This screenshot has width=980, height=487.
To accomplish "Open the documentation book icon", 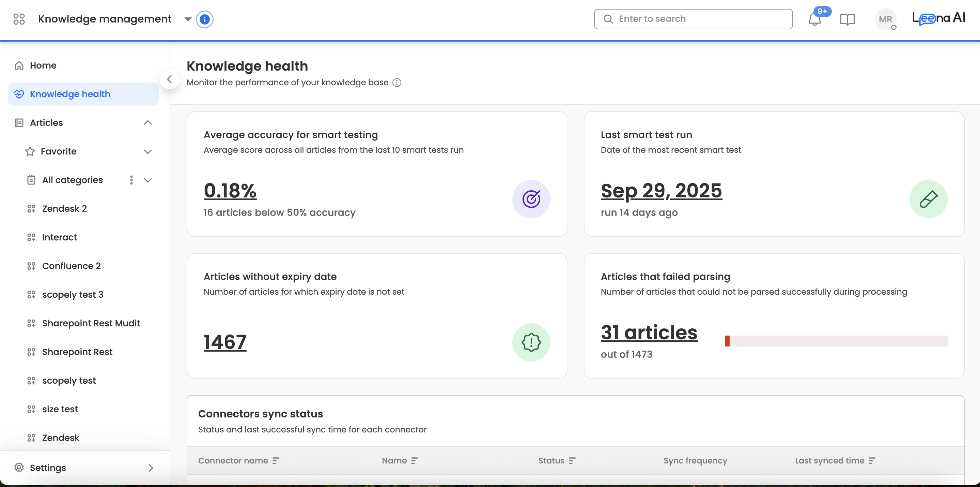I will [x=847, y=19].
